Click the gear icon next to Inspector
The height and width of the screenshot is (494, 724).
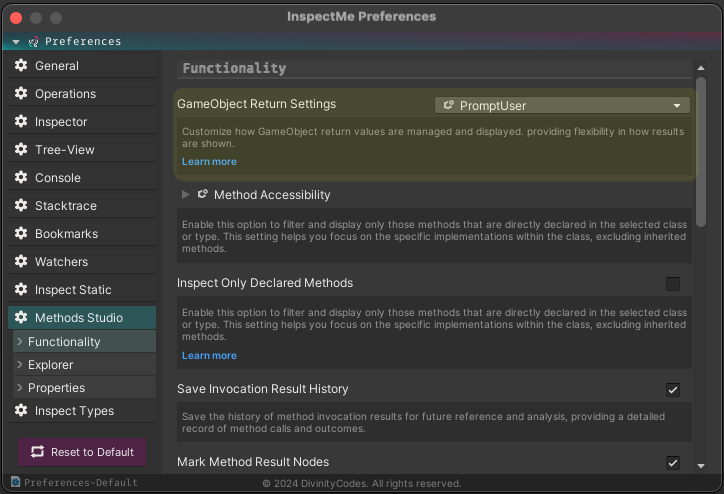coord(21,121)
